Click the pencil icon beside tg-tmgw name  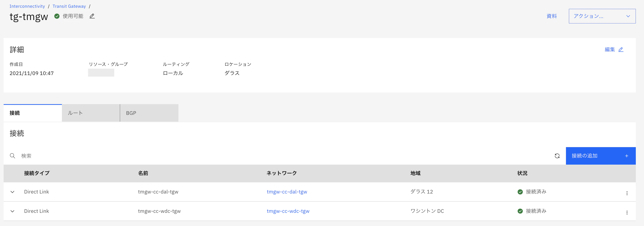(x=92, y=16)
